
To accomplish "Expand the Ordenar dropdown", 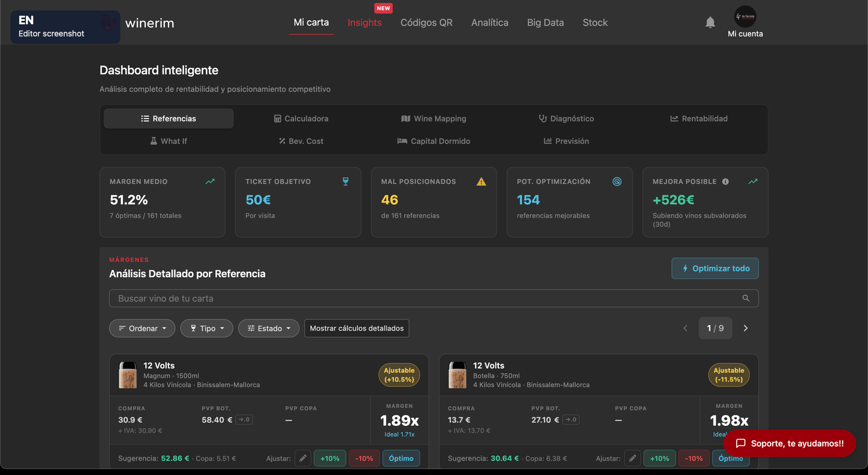I will pos(142,328).
